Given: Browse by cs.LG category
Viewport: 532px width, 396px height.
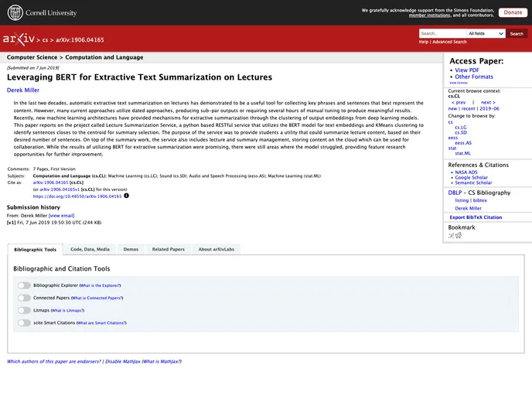Looking at the screenshot, I should coord(461,128).
